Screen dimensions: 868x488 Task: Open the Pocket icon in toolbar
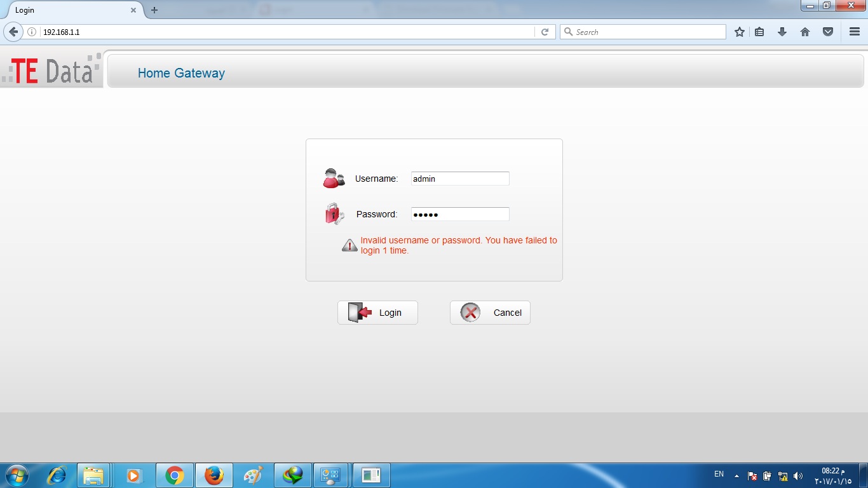pos(828,32)
